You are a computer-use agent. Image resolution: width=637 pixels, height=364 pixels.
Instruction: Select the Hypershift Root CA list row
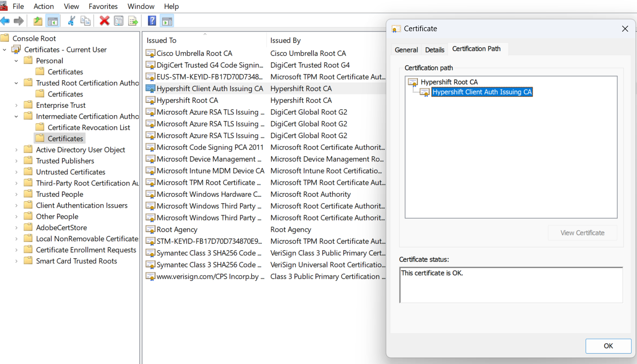265,100
